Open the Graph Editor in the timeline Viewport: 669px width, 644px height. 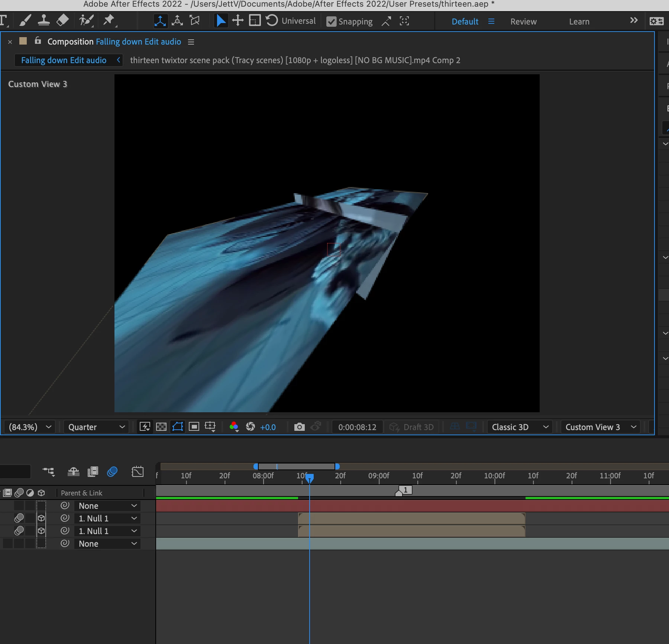point(138,472)
